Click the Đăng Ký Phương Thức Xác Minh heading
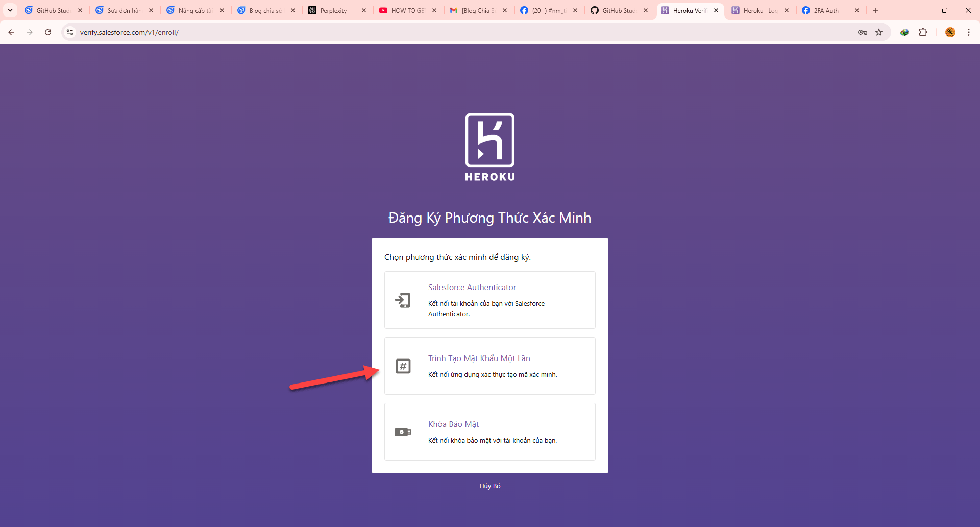The image size is (980, 527). [490, 218]
